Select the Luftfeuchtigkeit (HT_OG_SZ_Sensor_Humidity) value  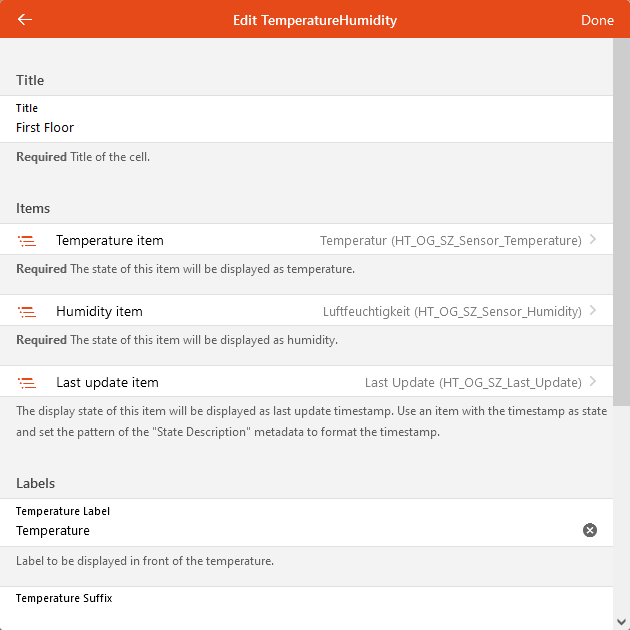click(452, 312)
